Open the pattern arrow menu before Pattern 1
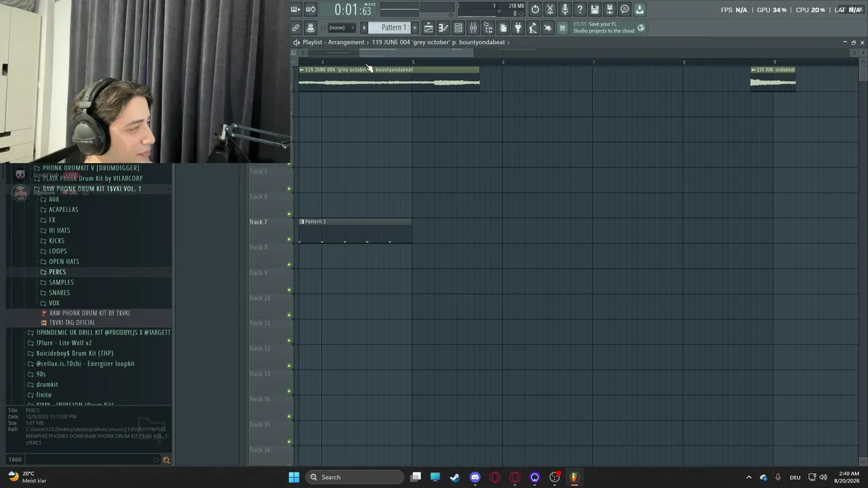 (x=364, y=28)
